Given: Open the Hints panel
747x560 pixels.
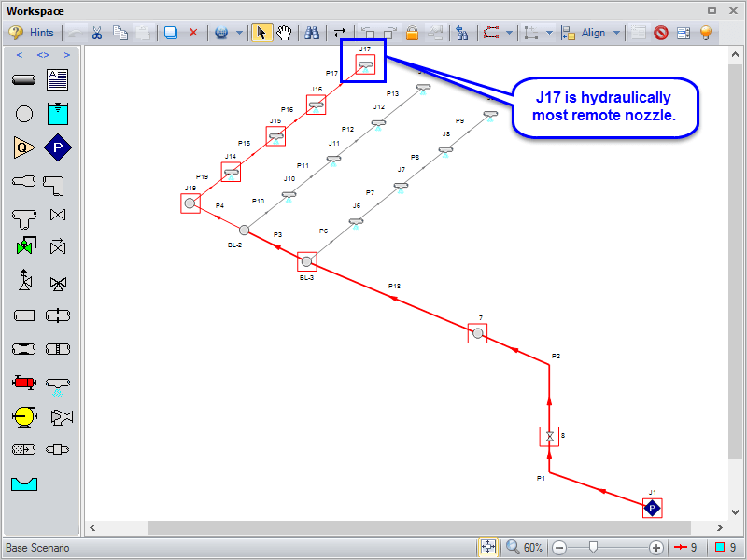Looking at the screenshot, I should pos(33,33).
